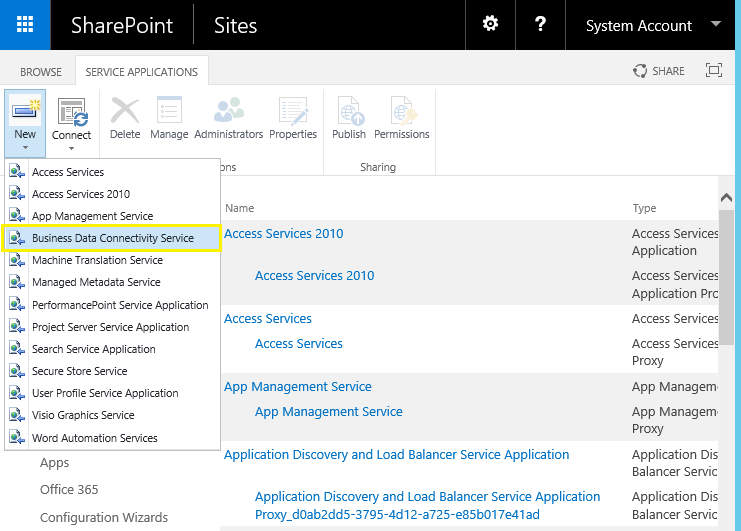Open indented Access Services proxy link

(x=299, y=343)
